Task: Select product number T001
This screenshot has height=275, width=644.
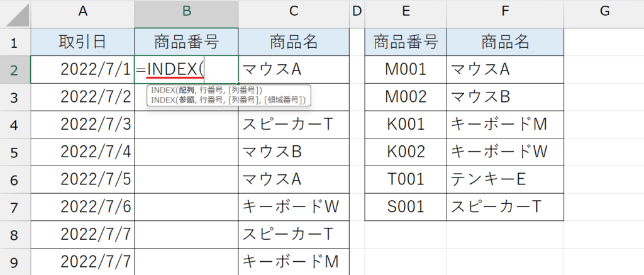Action: coord(406,180)
